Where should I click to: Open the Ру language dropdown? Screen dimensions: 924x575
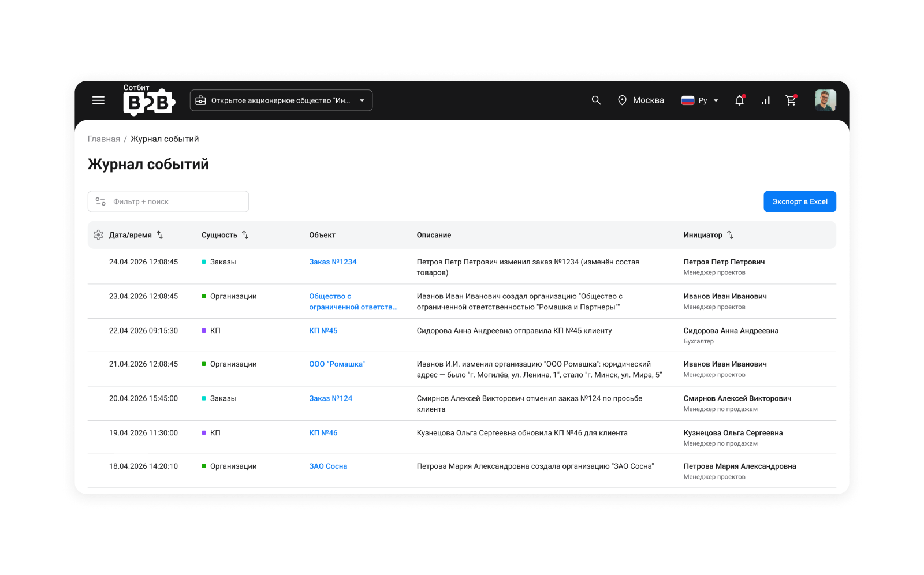point(700,100)
